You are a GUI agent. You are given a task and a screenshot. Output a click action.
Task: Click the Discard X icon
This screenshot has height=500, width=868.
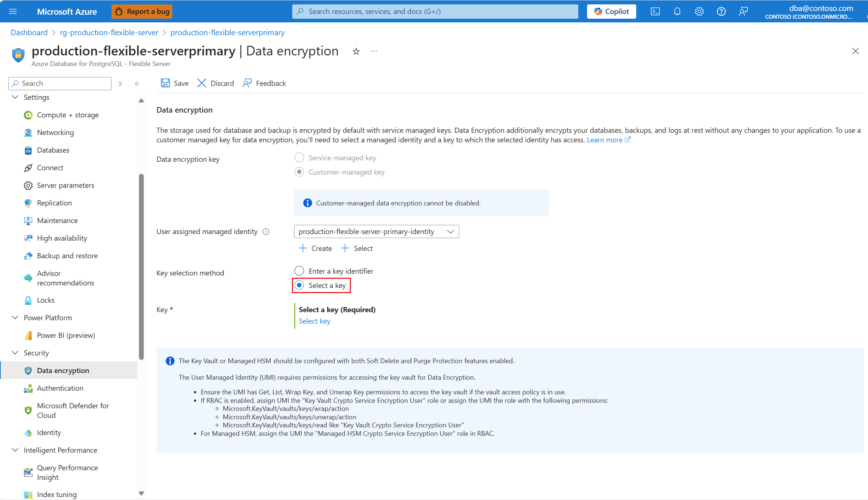(202, 83)
